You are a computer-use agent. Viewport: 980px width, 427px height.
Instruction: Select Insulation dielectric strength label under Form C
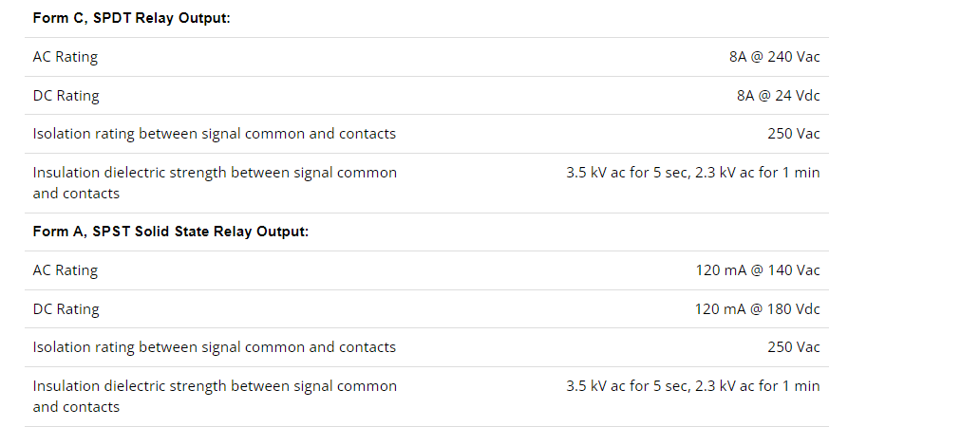pos(215,182)
